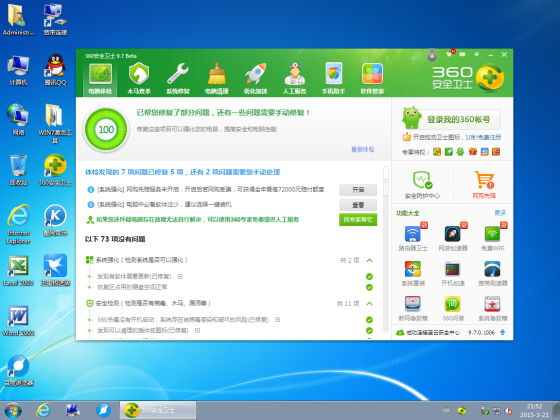The width and height of the screenshot is (560, 420).
Task: Click the 重新体检 link
Action: click(362, 149)
